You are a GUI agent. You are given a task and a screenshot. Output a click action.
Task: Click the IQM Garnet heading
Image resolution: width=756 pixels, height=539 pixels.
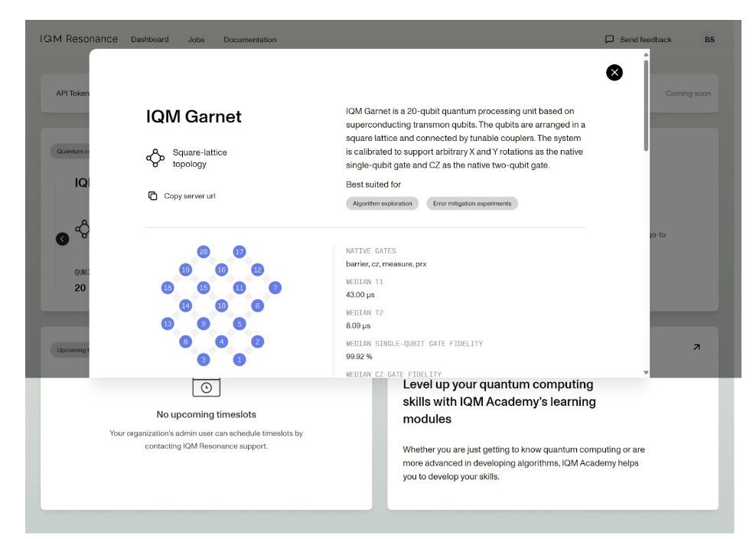[194, 116]
